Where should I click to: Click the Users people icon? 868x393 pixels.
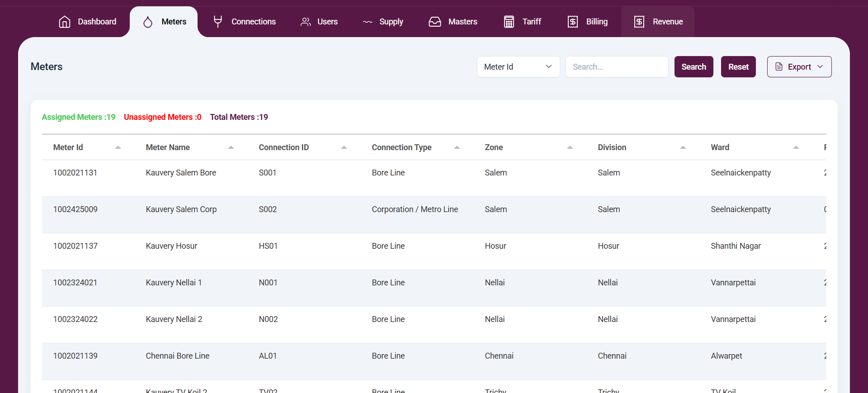click(x=306, y=22)
